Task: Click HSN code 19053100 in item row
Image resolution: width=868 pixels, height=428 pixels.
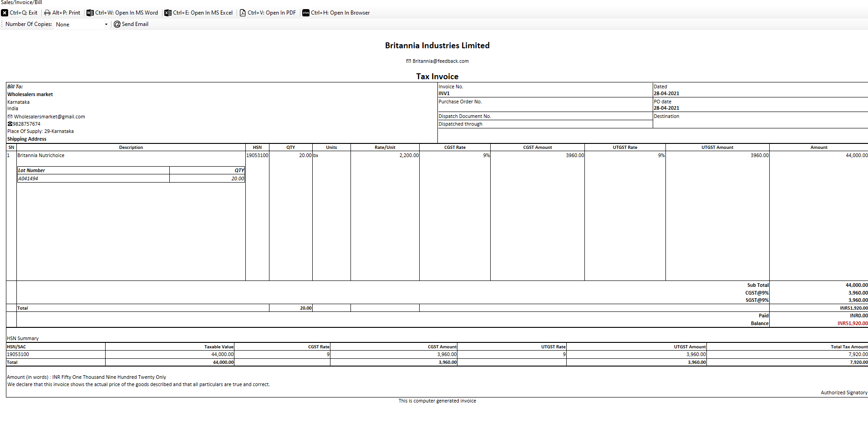Action: coord(257,155)
